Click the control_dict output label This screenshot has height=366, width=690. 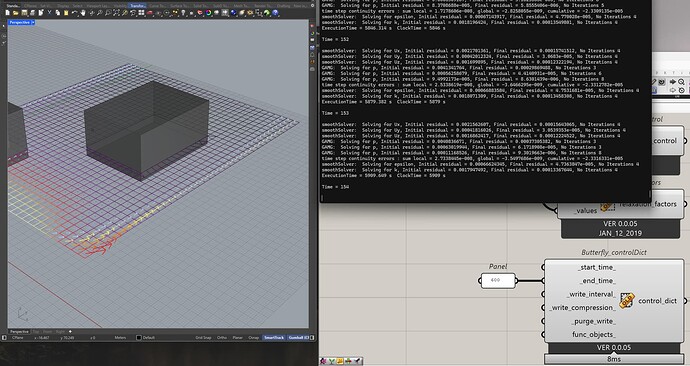tap(657, 301)
